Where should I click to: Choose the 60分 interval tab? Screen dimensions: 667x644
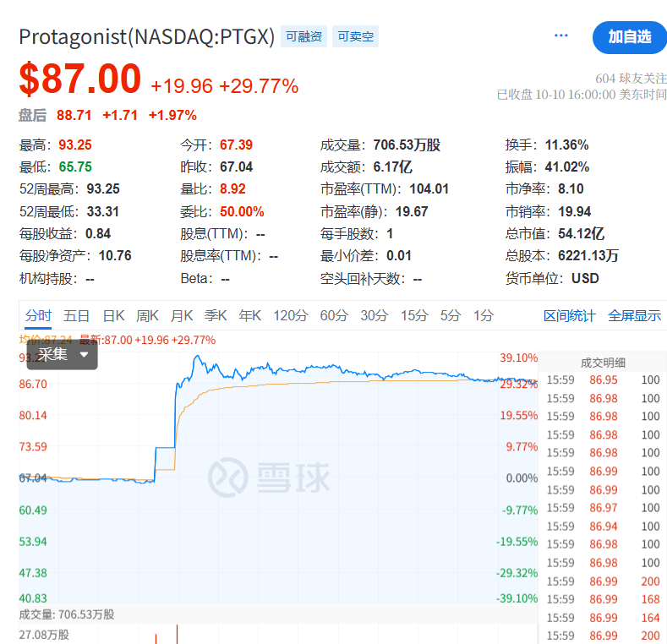click(x=334, y=315)
